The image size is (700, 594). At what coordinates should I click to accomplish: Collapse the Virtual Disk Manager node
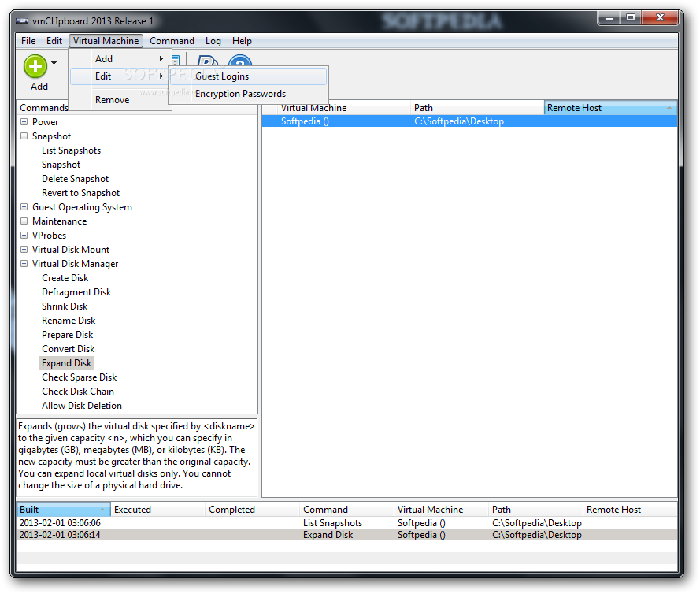tap(24, 264)
